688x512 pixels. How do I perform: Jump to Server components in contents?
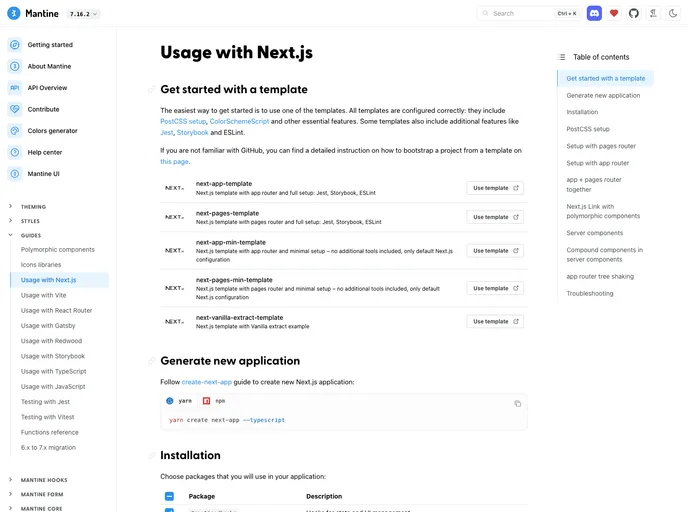(x=595, y=233)
